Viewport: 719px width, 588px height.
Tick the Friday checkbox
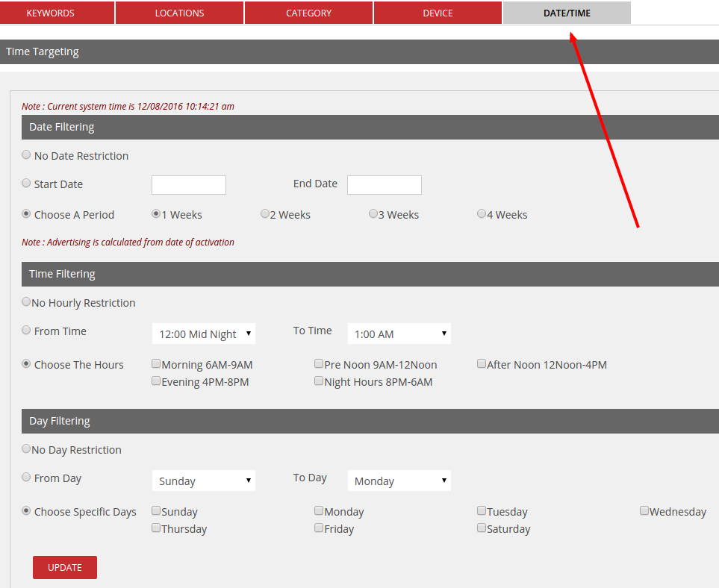pyautogui.click(x=319, y=528)
